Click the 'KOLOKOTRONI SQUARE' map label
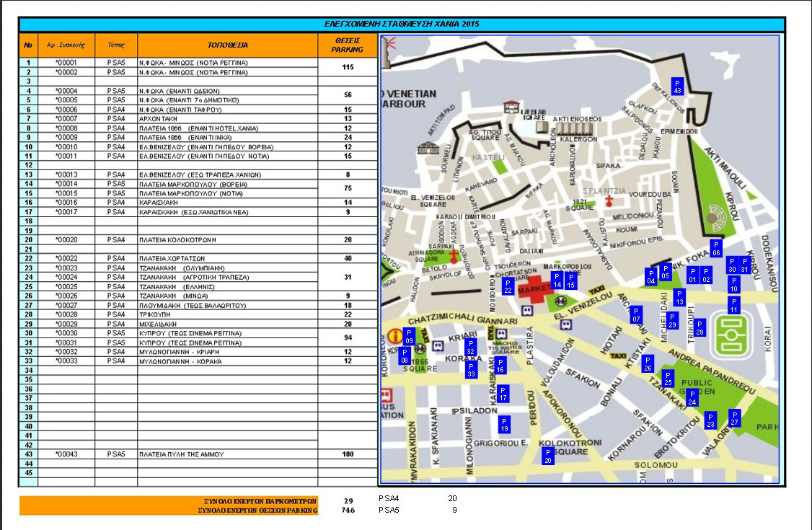Viewport: 812px width, 530px height. pyautogui.click(x=570, y=447)
